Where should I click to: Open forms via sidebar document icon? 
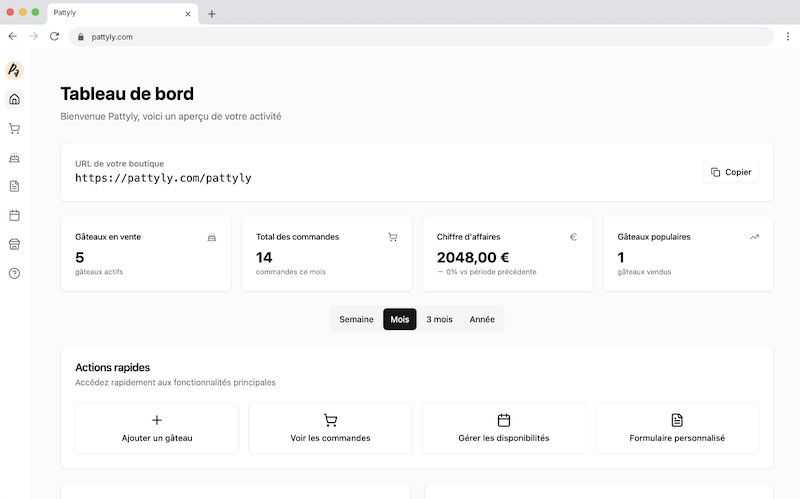tap(14, 186)
